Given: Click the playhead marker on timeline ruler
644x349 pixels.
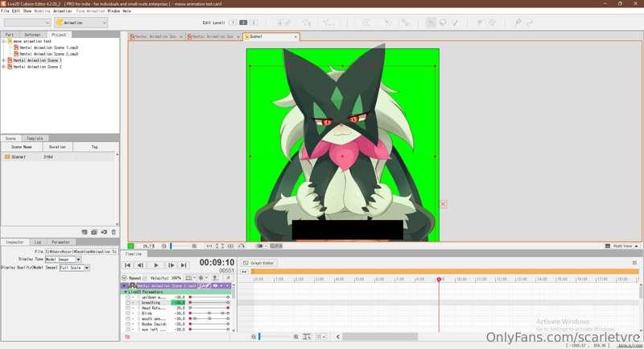Looking at the screenshot, I should click(439, 280).
